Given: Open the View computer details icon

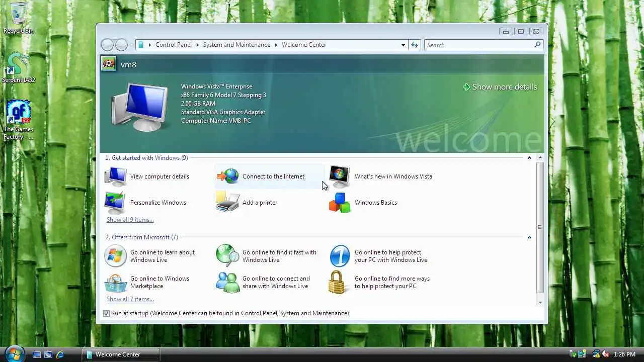Looking at the screenshot, I should coord(115,176).
